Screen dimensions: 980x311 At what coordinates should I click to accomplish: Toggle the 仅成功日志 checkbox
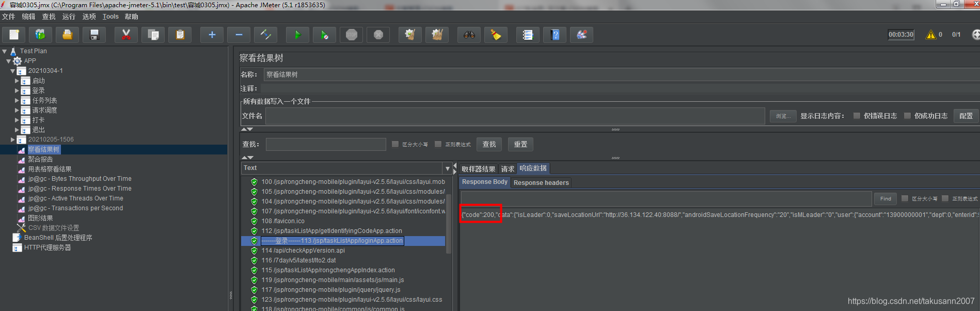coord(907,116)
